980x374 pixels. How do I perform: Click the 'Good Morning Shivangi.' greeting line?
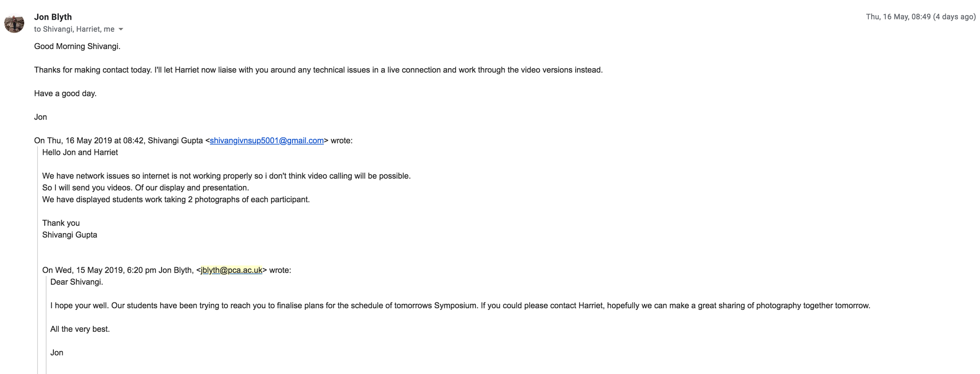pos(77,47)
